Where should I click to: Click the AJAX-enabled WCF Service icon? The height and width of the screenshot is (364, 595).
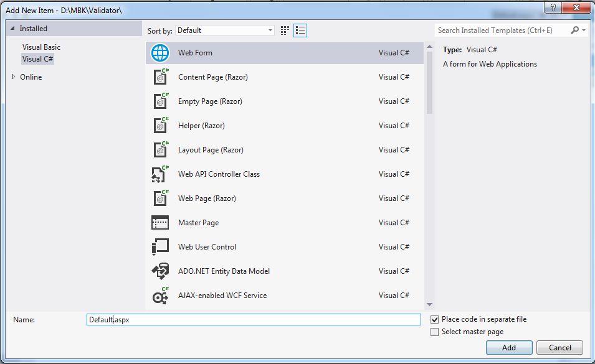[160, 296]
